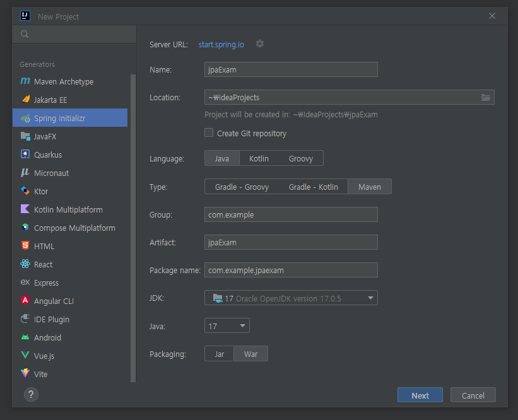The width and height of the screenshot is (518, 420).
Task: Click the React atom icon
Action: (25, 264)
